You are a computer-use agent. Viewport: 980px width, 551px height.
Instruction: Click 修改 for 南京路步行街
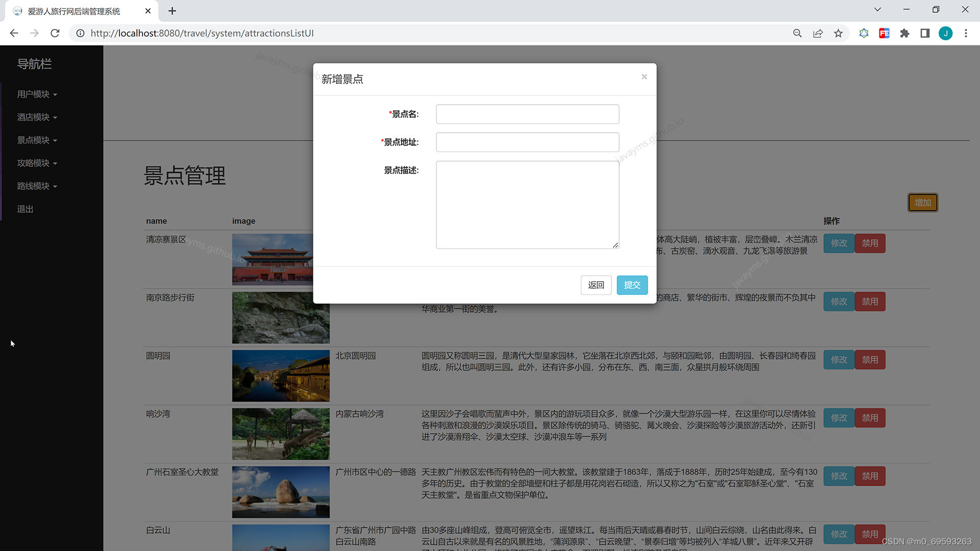[839, 302]
